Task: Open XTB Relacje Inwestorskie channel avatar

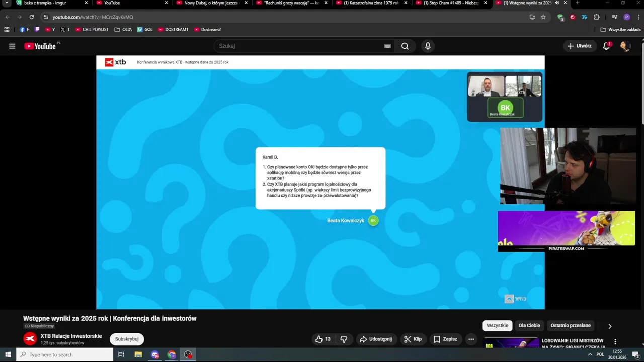Action: click(30, 339)
